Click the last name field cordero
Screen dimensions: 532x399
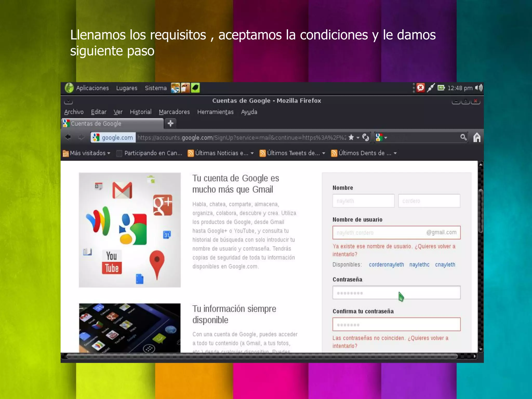429,201
